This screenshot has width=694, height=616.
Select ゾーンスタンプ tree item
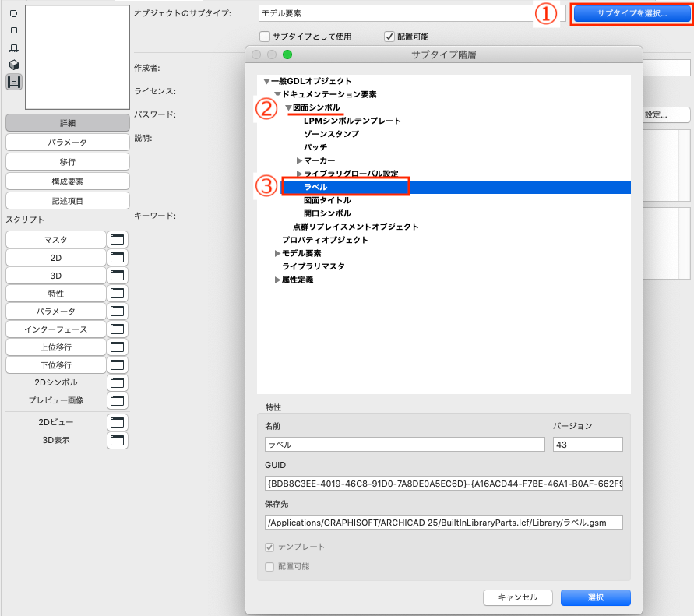pos(331,134)
